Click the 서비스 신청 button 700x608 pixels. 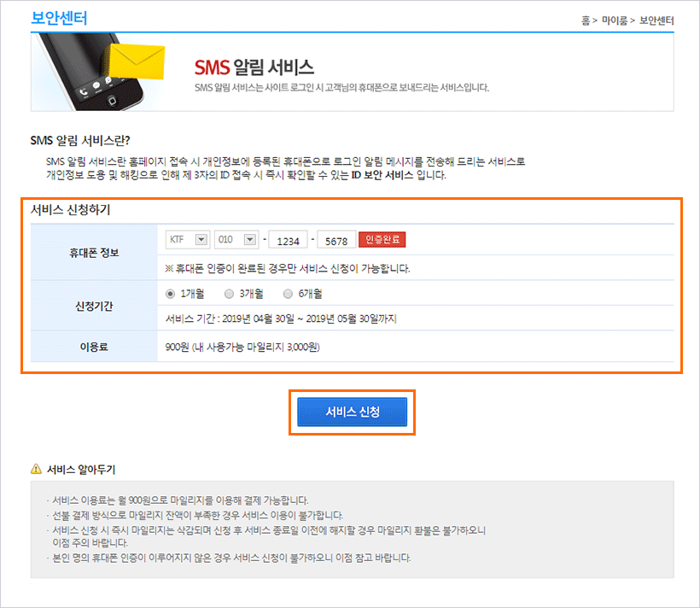tap(352, 411)
